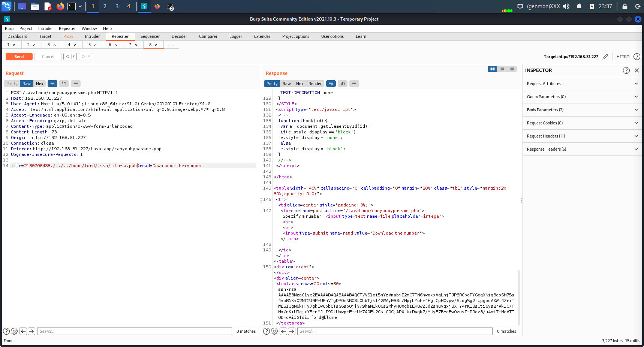Click the response vertical scrollbar
644x347 pixels.
point(519,298)
